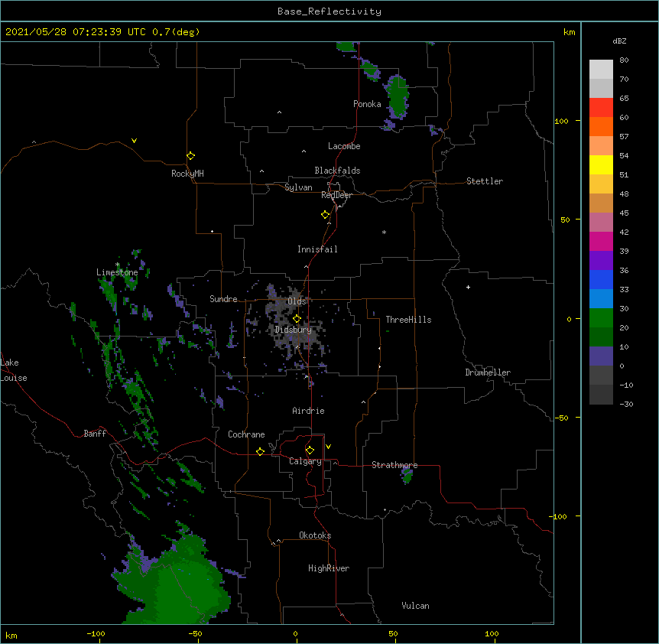Image resolution: width=659 pixels, height=644 pixels.
Task: Select the yellow diamond marker above Calgary
Action: [x=310, y=450]
